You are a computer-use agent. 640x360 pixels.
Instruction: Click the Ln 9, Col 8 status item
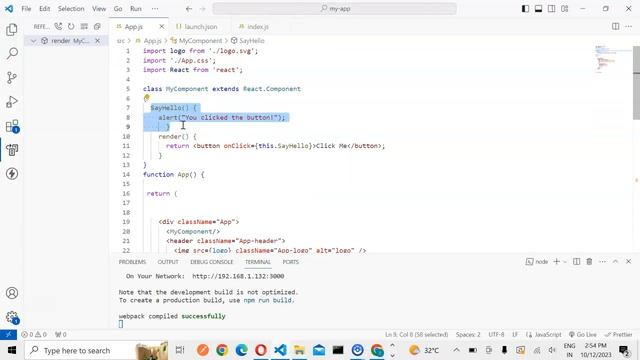click(x=416, y=335)
